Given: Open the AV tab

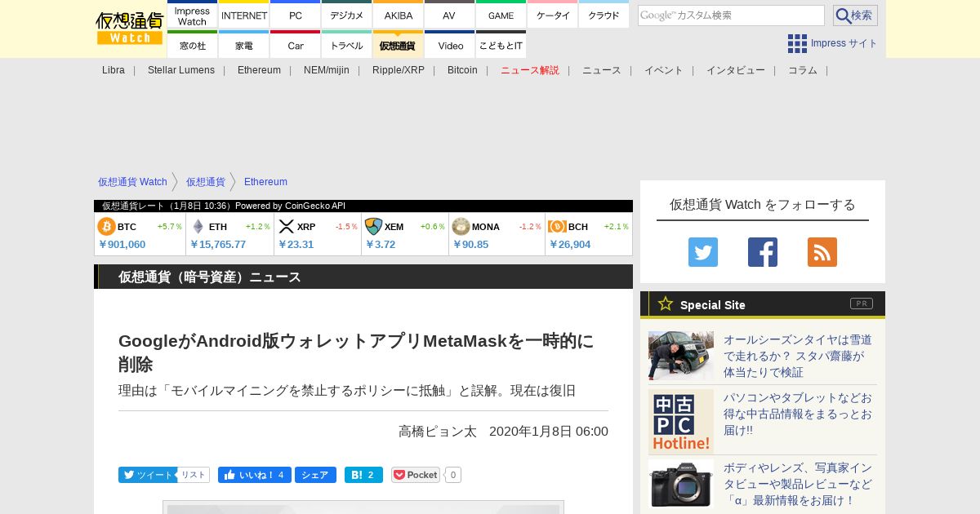Looking at the screenshot, I should [449, 15].
